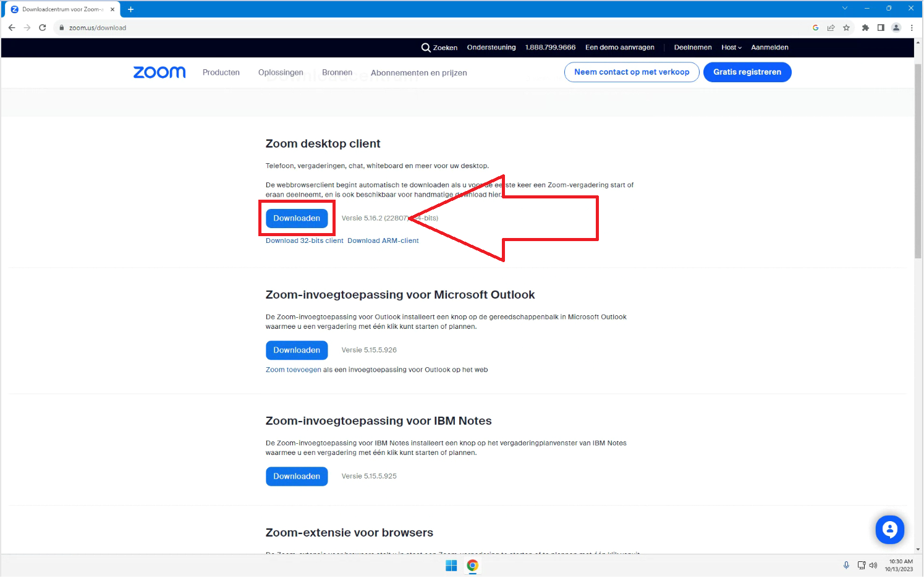This screenshot has height=578, width=924.
Task: Reload the page with the refresh icon
Action: click(x=43, y=28)
